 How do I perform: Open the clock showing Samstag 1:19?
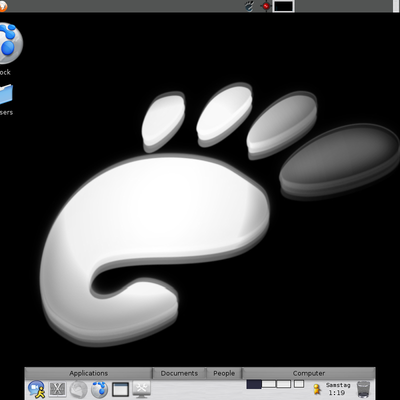(338, 389)
